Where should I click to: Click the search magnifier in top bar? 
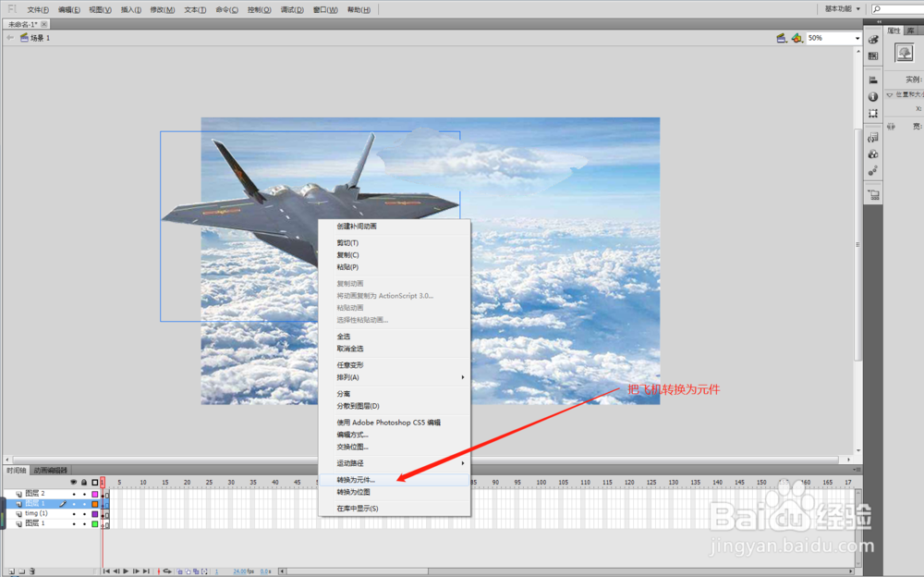tap(877, 9)
